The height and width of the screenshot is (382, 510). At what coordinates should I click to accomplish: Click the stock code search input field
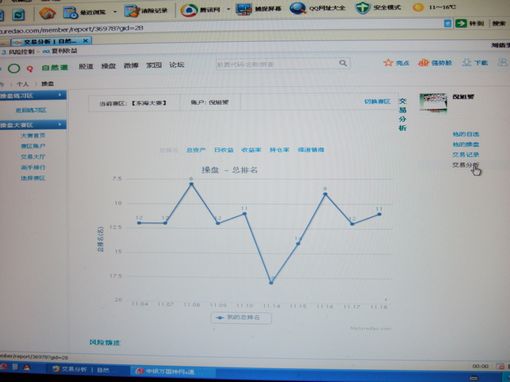click(x=277, y=64)
